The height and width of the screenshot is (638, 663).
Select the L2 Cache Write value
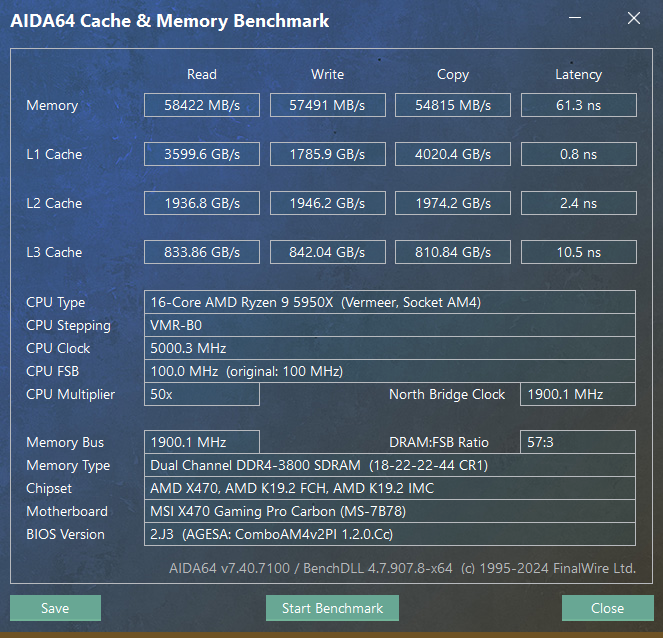coord(328,203)
